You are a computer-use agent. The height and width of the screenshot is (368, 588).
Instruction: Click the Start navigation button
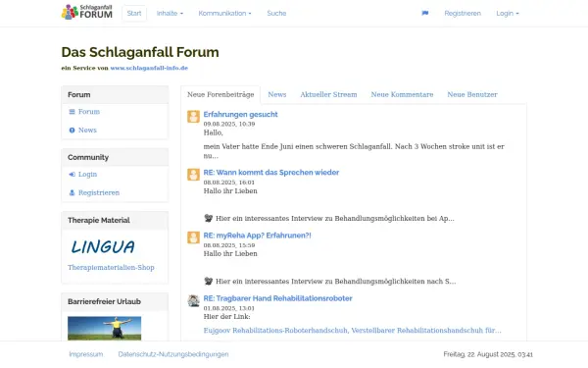[134, 13]
